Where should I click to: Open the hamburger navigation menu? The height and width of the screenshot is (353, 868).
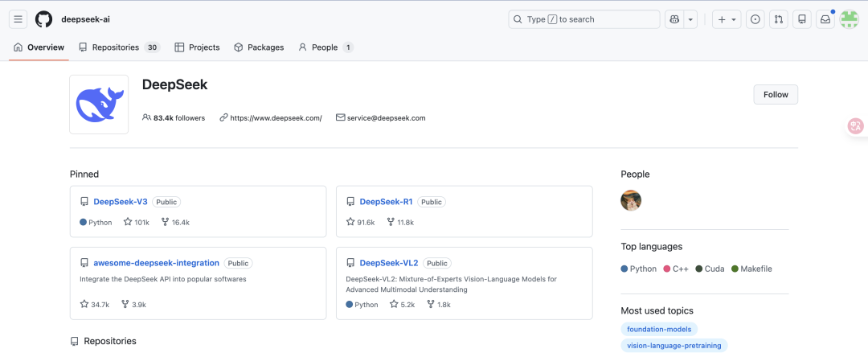click(x=18, y=19)
